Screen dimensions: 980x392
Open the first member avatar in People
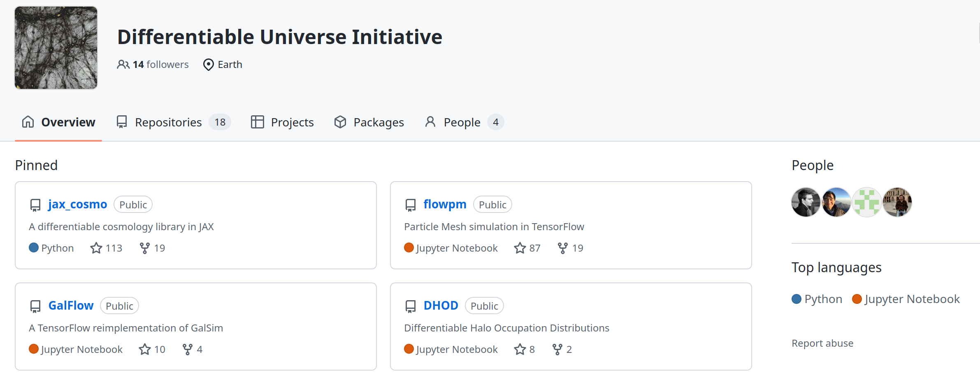pyautogui.click(x=806, y=202)
